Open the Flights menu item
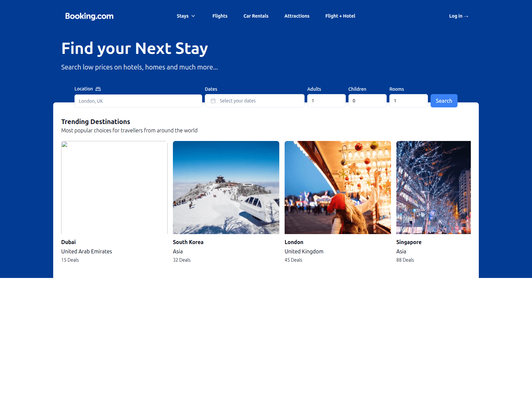Image resolution: width=532 pixels, height=399 pixels. (220, 16)
